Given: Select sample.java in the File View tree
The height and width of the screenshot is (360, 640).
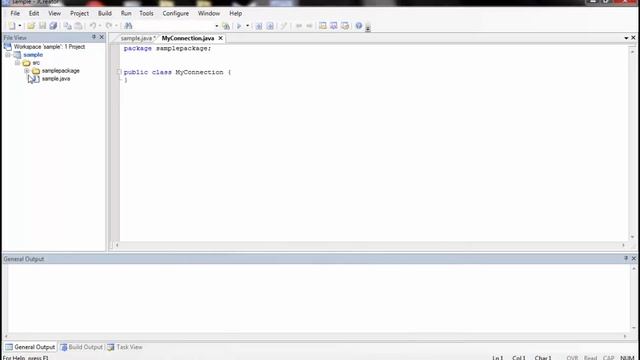Looking at the screenshot, I should tap(56, 79).
